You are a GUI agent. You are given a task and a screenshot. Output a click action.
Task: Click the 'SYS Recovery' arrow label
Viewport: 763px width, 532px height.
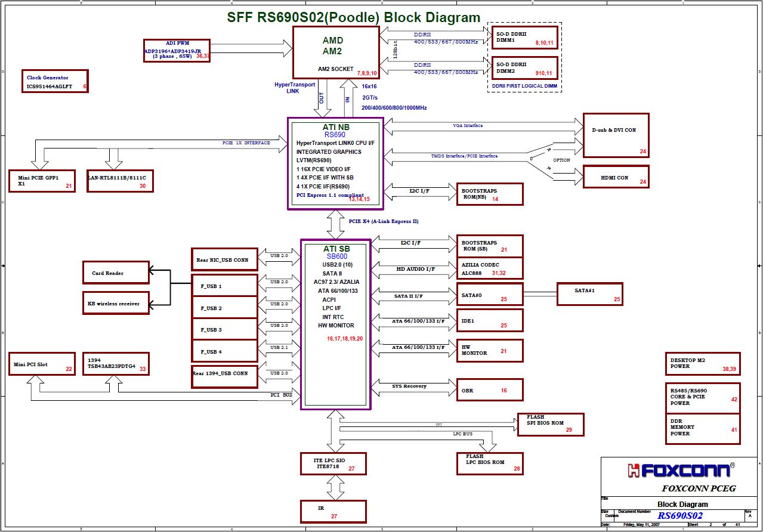[409, 386]
